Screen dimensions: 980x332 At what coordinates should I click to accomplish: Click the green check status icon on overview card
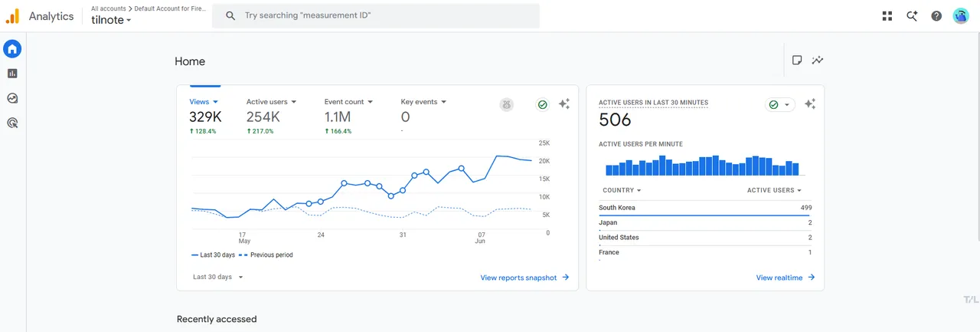click(x=543, y=105)
